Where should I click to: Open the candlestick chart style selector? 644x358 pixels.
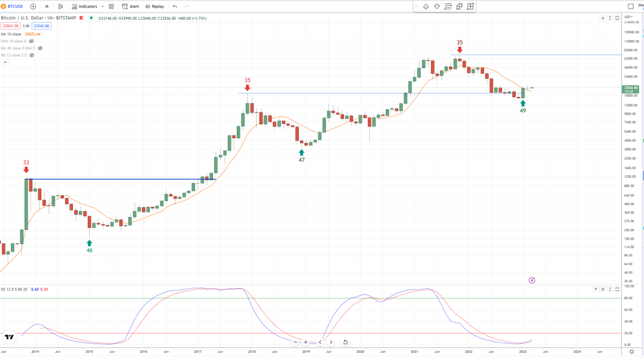click(x=60, y=6)
